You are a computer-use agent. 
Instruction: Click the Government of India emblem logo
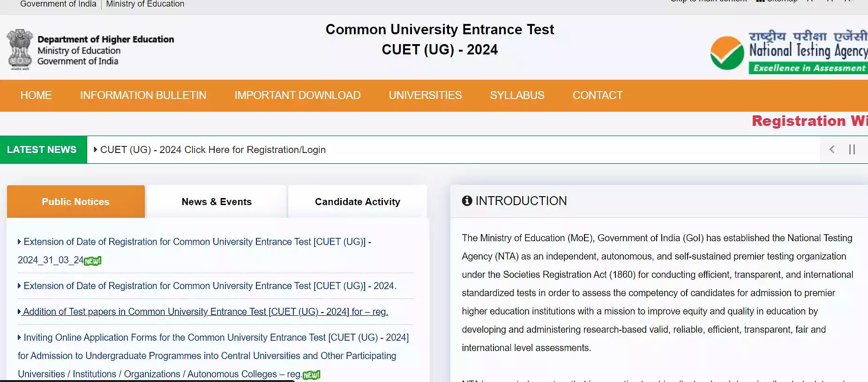click(x=20, y=49)
